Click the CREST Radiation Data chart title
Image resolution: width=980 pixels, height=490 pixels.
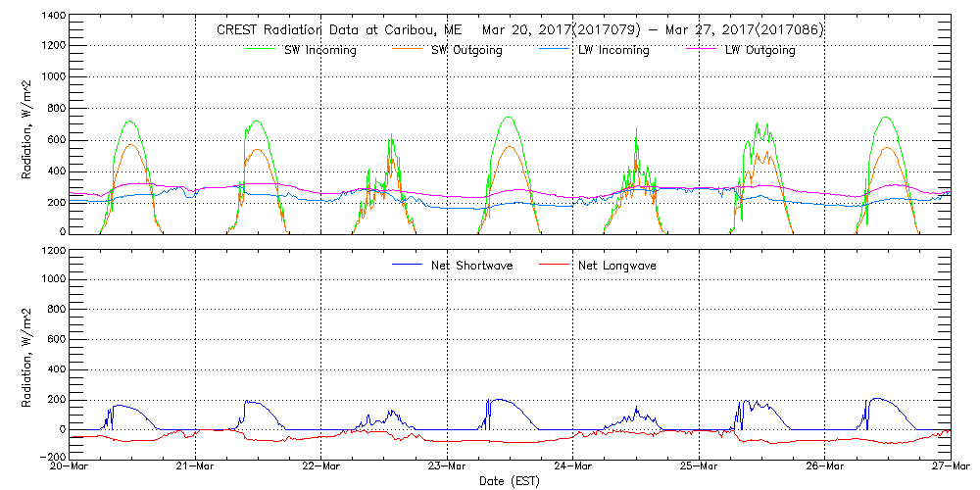pyautogui.click(x=519, y=30)
